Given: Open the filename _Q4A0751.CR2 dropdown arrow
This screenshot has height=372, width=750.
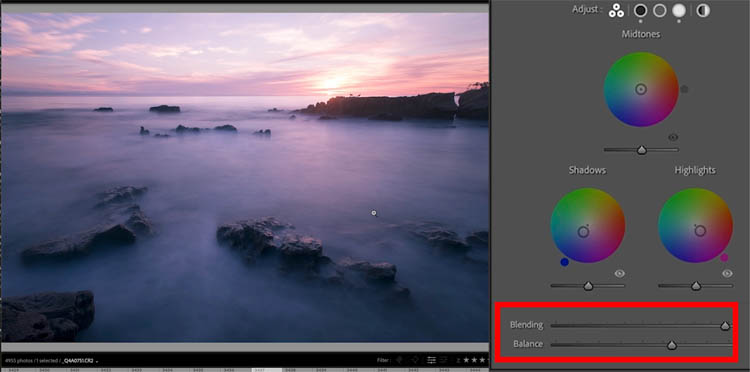Looking at the screenshot, I should point(97,361).
